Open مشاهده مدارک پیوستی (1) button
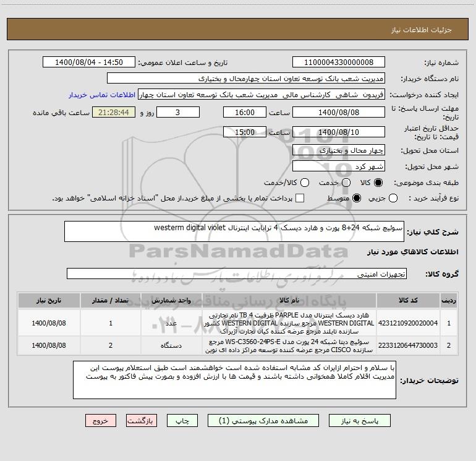This screenshot has height=461, width=476. (263, 421)
